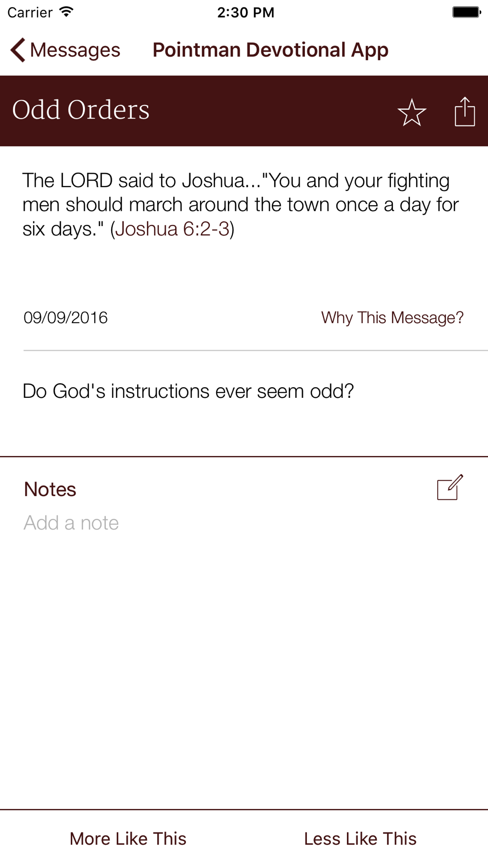The width and height of the screenshot is (488, 868).
Task: Tap the Wi-Fi status icon
Action: [66, 12]
